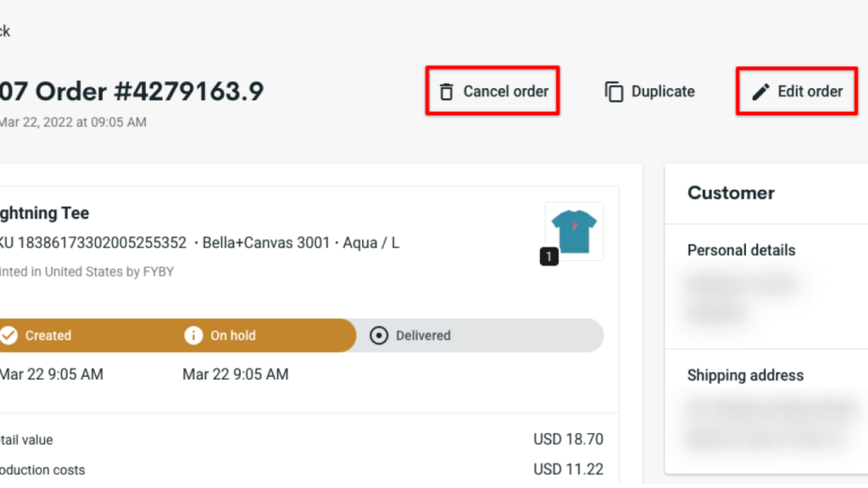Click the Back arrow at top left
Viewport: 868px width, 488px height.
pyautogui.click(x=5, y=31)
